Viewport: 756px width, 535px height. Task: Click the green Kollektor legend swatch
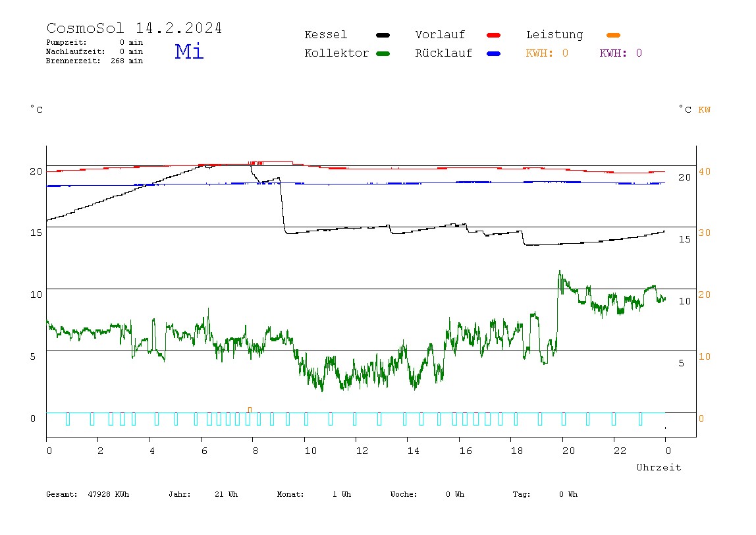(383, 53)
